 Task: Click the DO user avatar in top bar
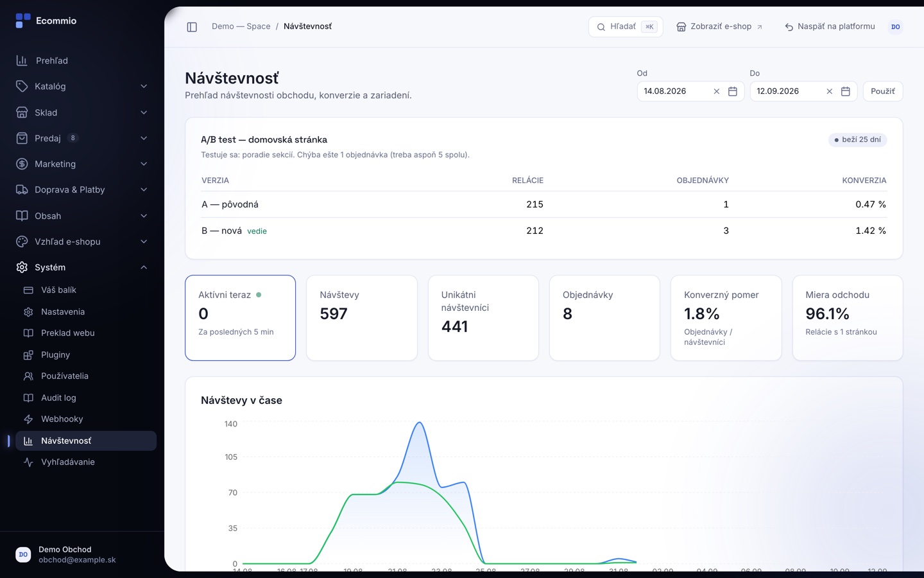coord(896,27)
